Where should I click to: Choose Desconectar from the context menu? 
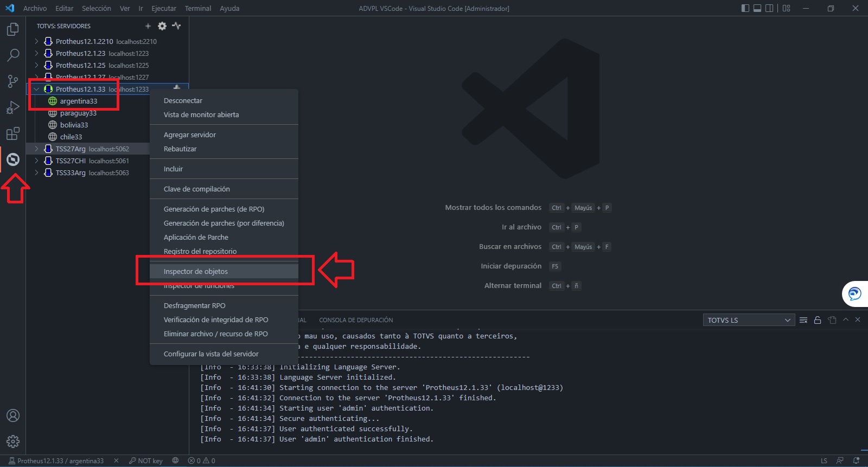tap(224, 100)
